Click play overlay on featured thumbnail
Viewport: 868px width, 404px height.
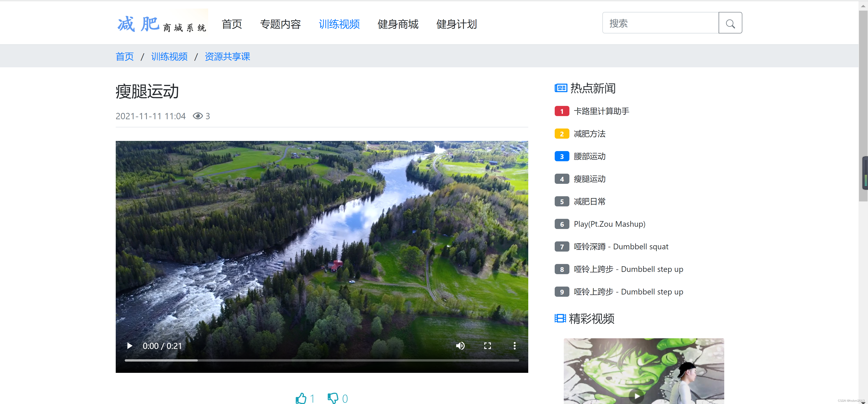(x=637, y=396)
